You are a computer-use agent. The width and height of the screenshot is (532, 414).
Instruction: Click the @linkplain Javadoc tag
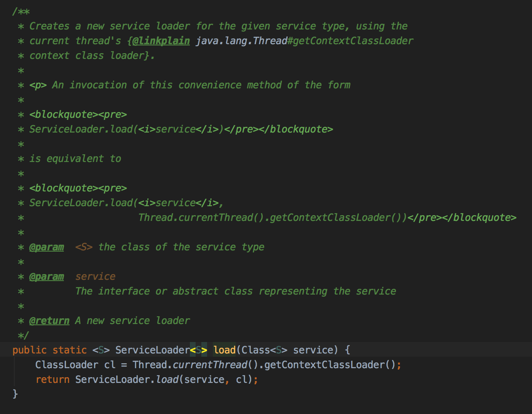pos(161,41)
